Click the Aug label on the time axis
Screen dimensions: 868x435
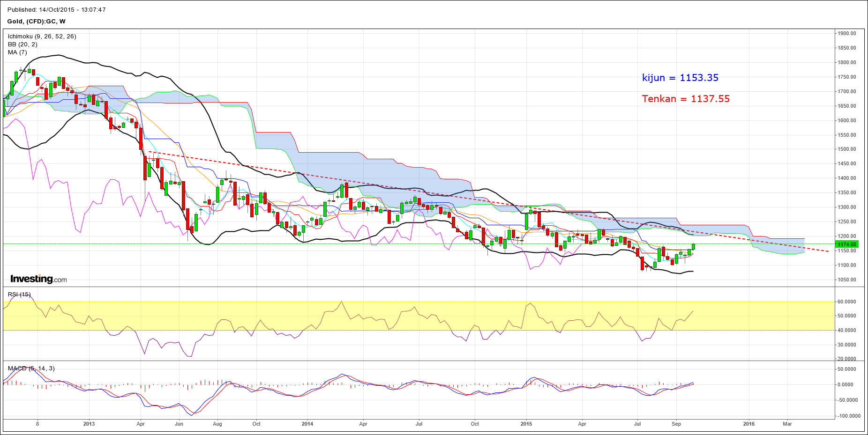[217, 424]
